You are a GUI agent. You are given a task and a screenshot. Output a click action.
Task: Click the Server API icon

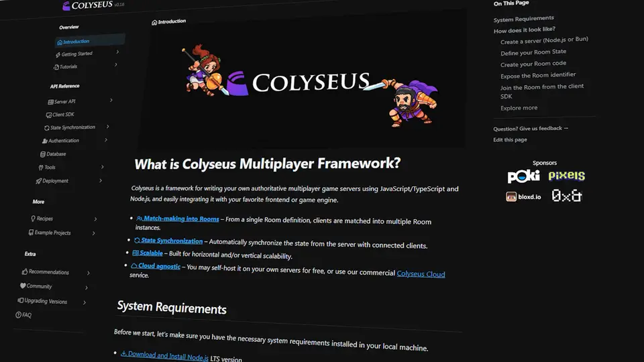click(x=50, y=102)
